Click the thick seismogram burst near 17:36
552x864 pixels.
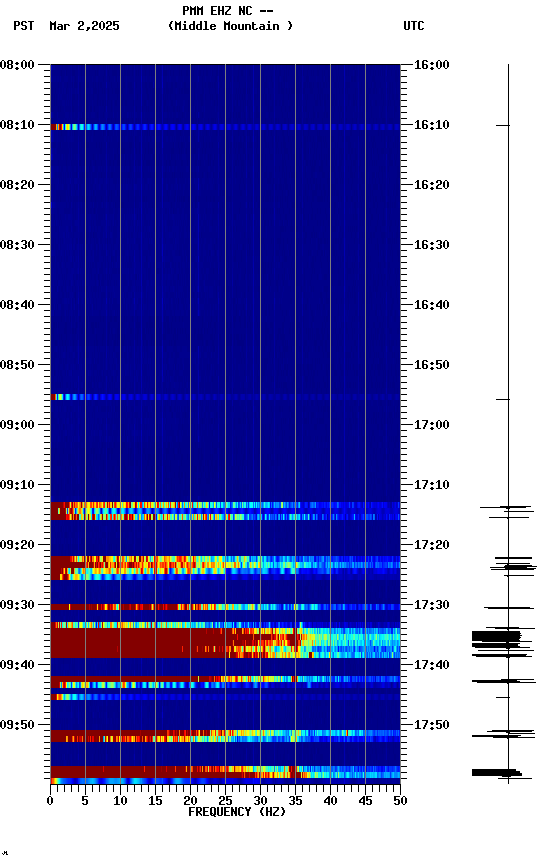pyautogui.click(x=496, y=638)
